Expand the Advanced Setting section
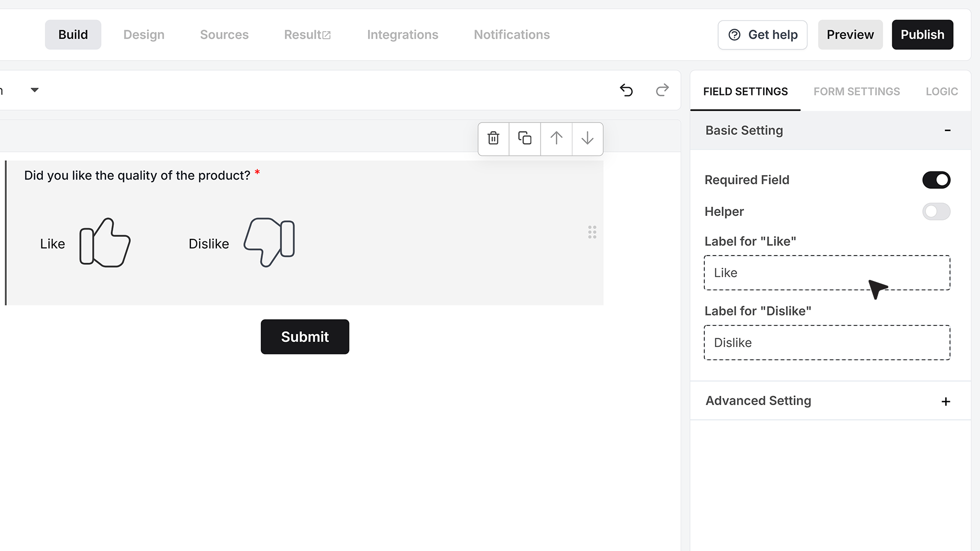 (946, 402)
